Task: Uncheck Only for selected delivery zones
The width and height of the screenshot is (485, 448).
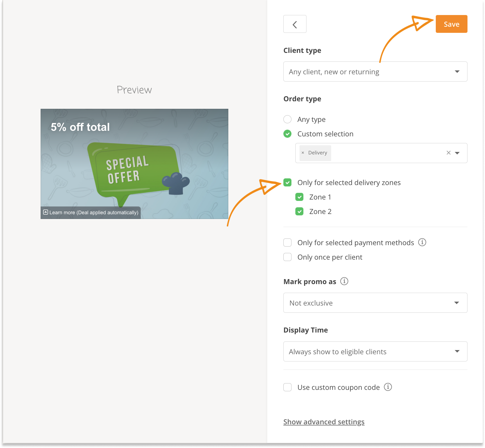Action: click(288, 183)
